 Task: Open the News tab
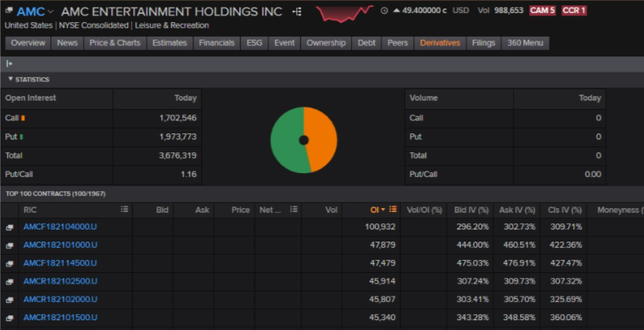[67, 43]
